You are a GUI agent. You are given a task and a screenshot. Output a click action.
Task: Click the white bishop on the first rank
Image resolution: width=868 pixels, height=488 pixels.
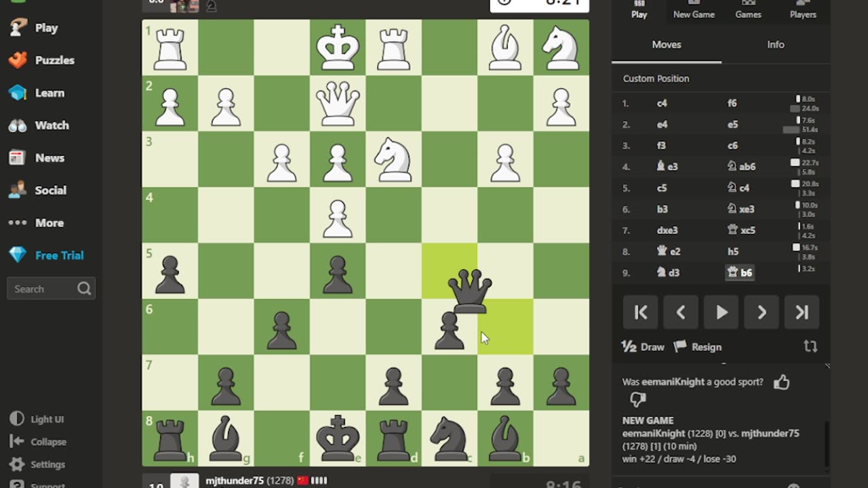[x=505, y=47]
